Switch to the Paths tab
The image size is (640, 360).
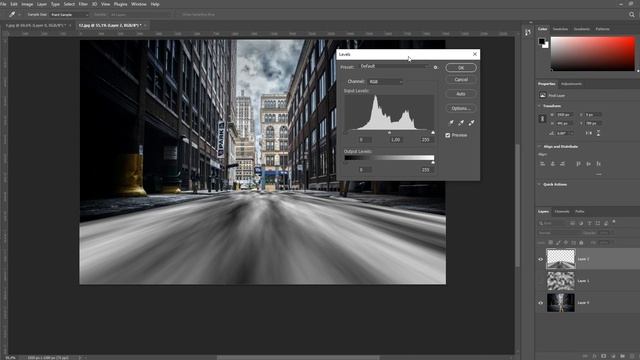[580, 211]
